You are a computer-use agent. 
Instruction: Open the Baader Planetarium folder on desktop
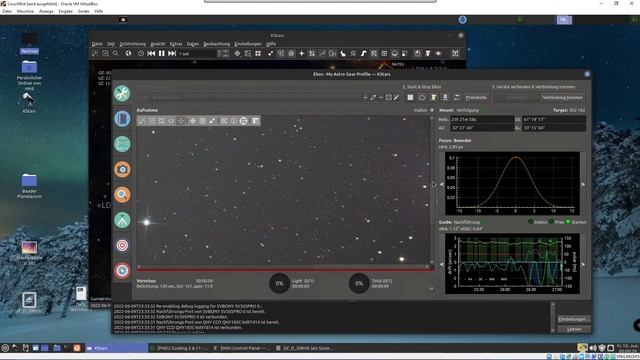pos(29,186)
